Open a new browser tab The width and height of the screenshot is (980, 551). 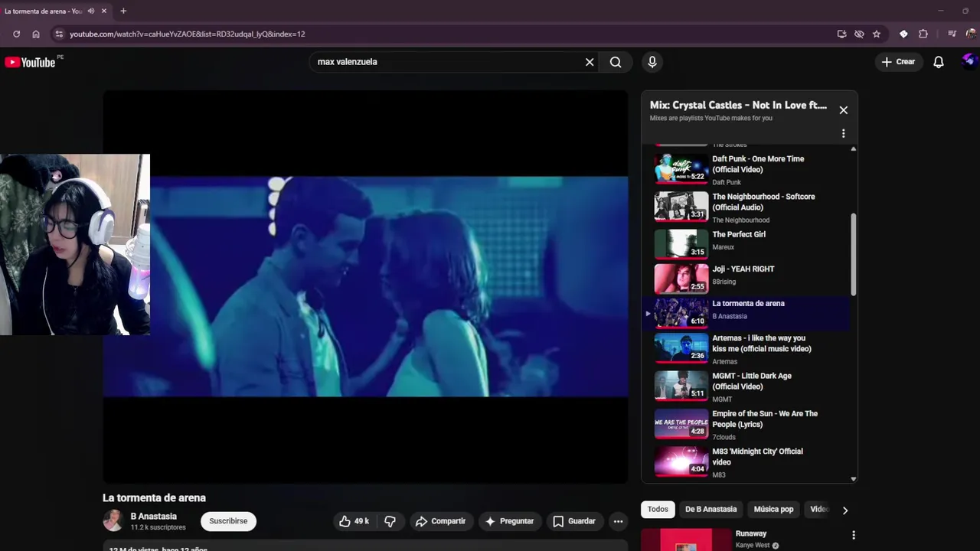[123, 11]
